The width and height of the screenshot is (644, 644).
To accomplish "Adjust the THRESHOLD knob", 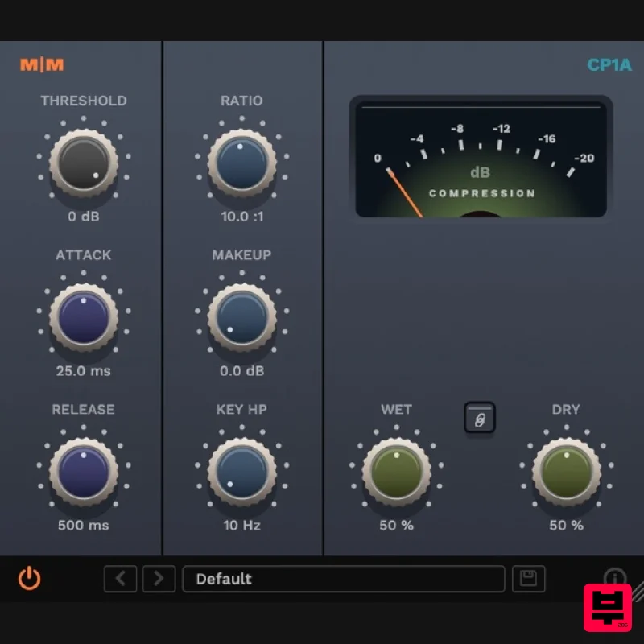I will pos(84,161).
